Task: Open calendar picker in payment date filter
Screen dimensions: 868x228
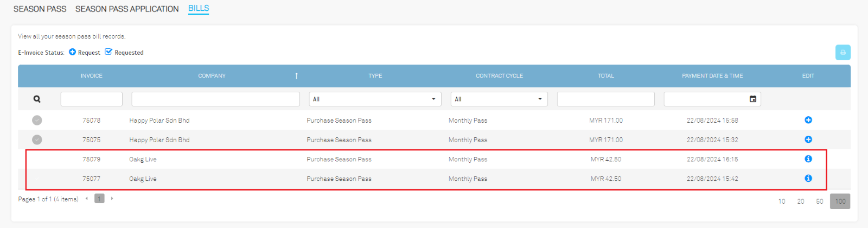Action: (x=752, y=99)
